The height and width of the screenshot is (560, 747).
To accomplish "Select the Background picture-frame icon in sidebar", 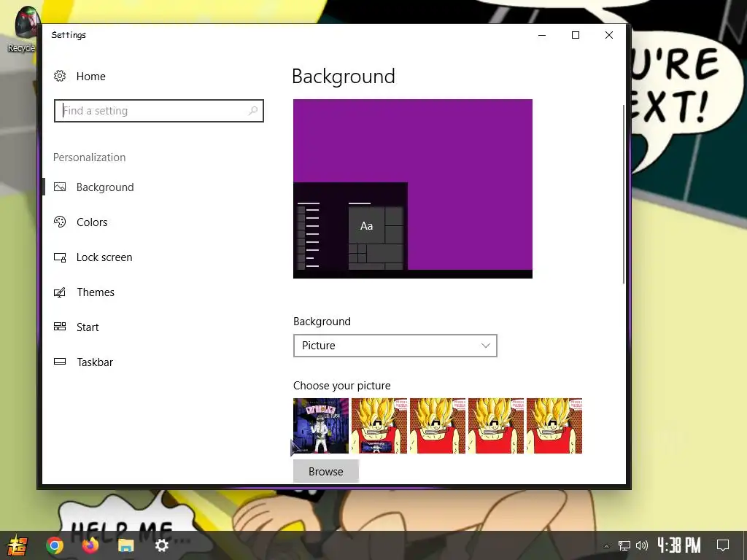I will click(60, 187).
